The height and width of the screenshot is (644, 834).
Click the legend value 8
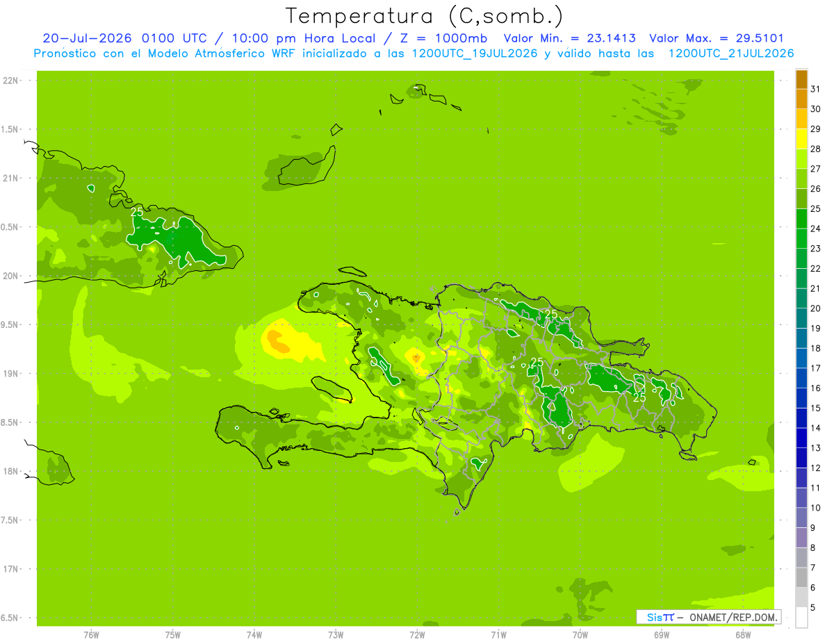[813, 547]
